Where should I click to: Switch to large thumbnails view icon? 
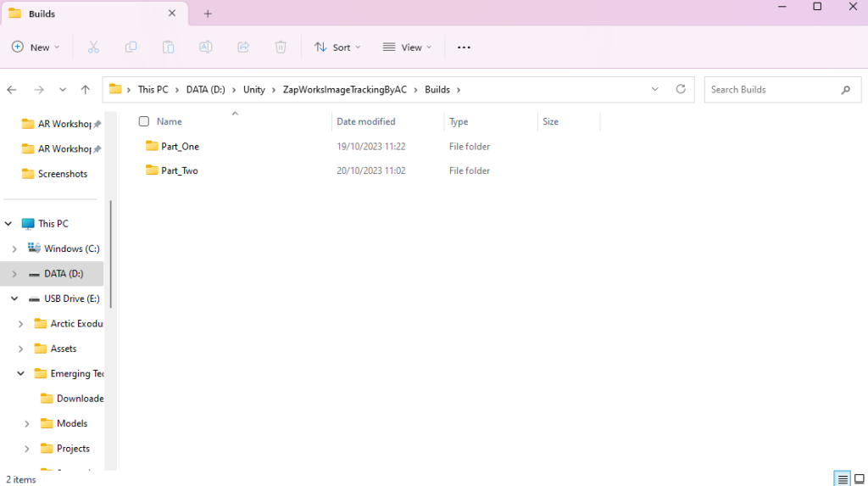[x=859, y=479]
